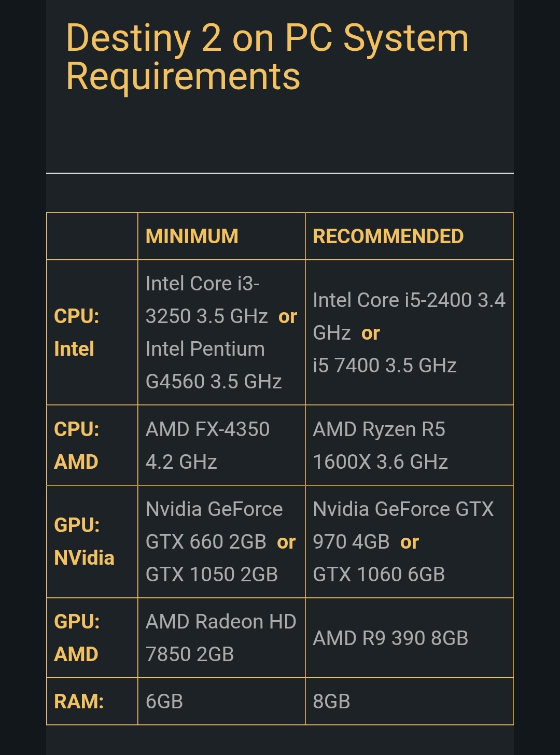This screenshot has width=560, height=755.
Task: Select the 6GB minimum RAM cell
Action: click(x=164, y=702)
